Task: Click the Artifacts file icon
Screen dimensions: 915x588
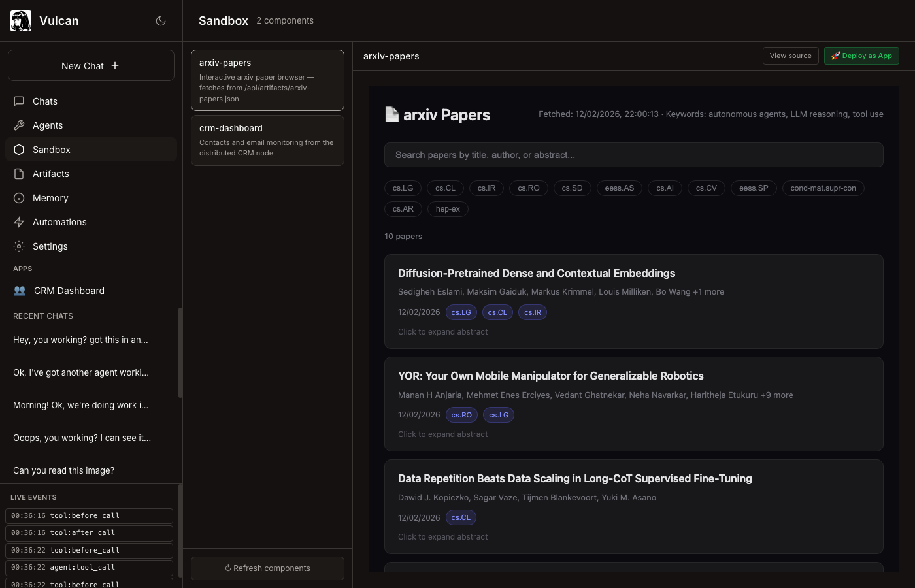Action: 19,174
